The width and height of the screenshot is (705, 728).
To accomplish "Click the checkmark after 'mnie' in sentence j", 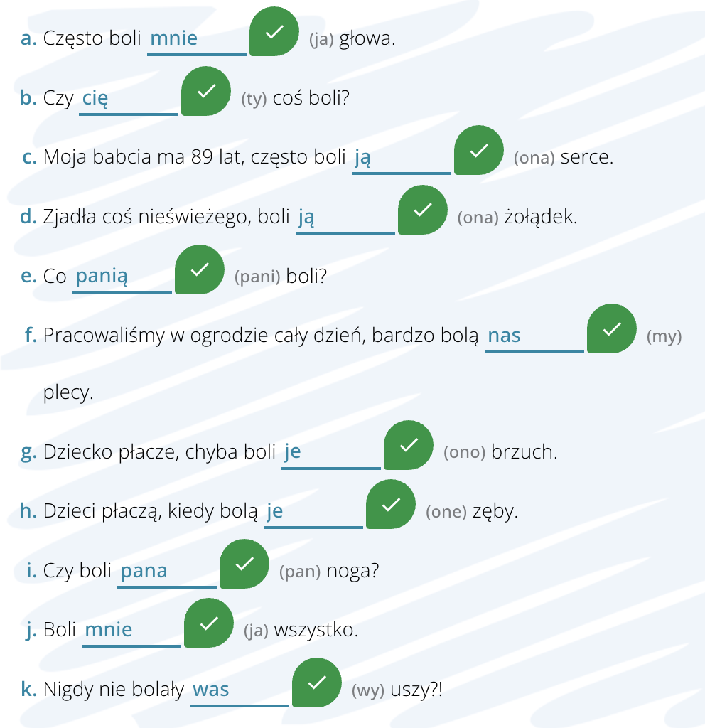I will pos(209,623).
